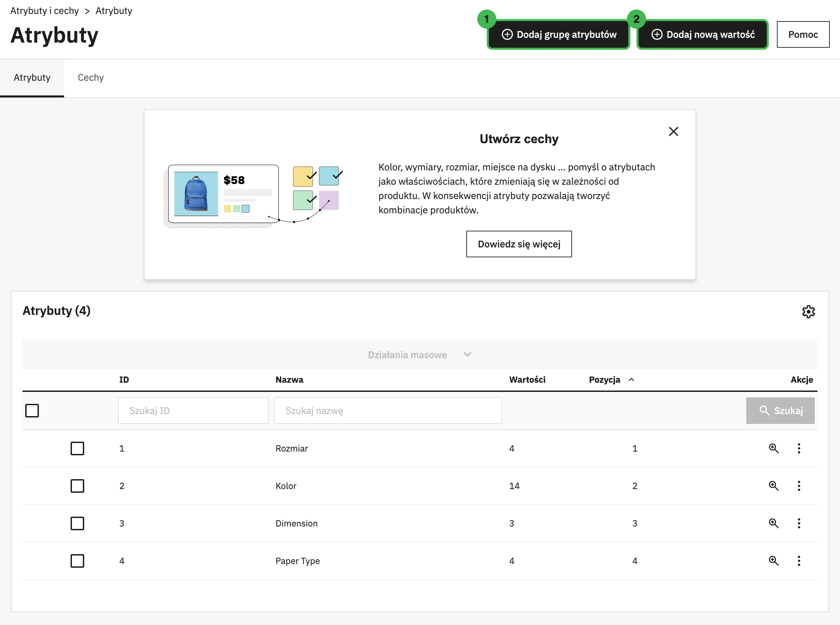Click the value count 14 in Kolor row

tap(514, 486)
